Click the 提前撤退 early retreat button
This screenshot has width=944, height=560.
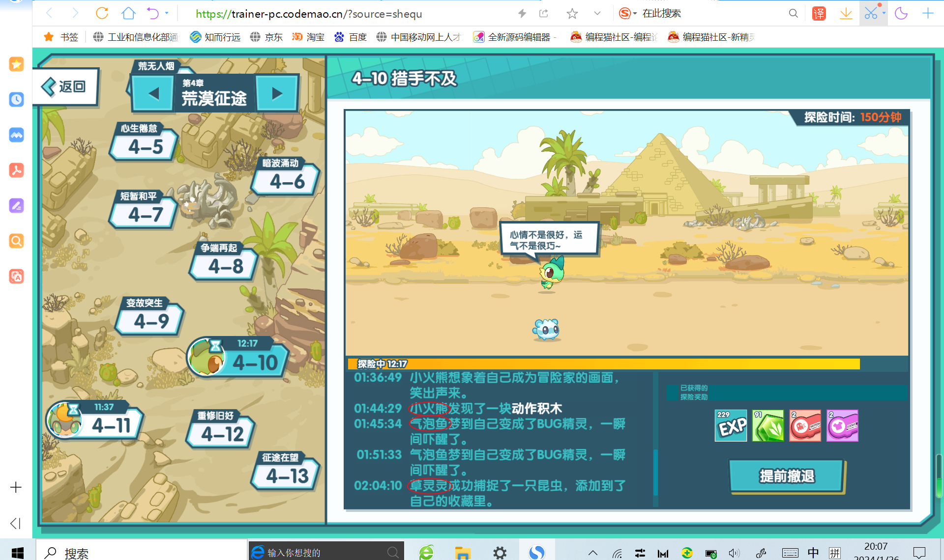point(787,476)
